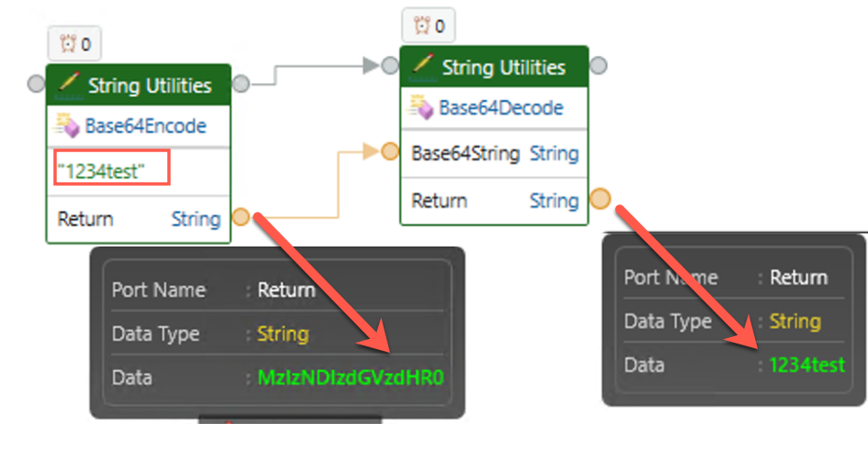
Task: Click the String return type in Base64Encode node
Action: click(196, 219)
